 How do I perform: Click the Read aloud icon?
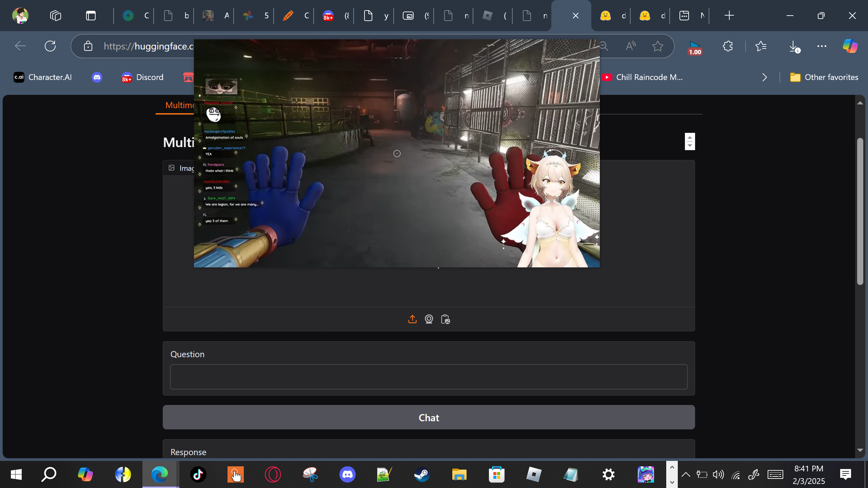[x=631, y=46]
